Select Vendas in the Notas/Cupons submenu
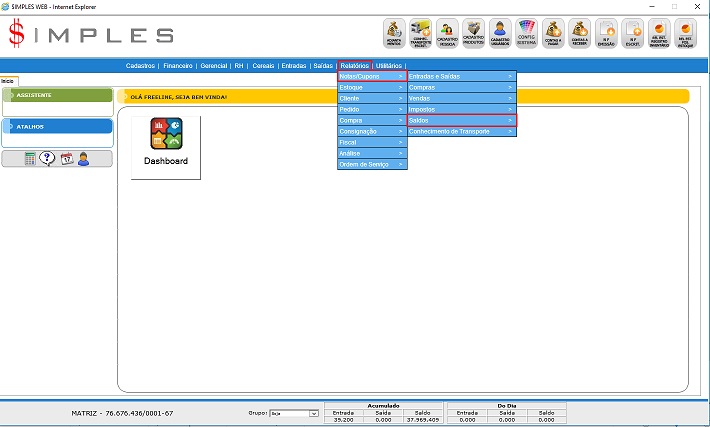This screenshot has width=710, height=427. pos(461,98)
